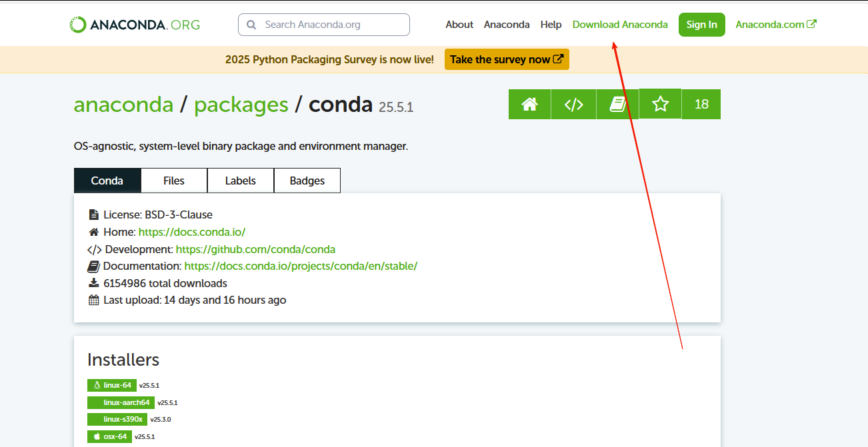Open the https://docs.conda.io/ home link
Image resolution: width=868 pixels, height=447 pixels.
192,232
